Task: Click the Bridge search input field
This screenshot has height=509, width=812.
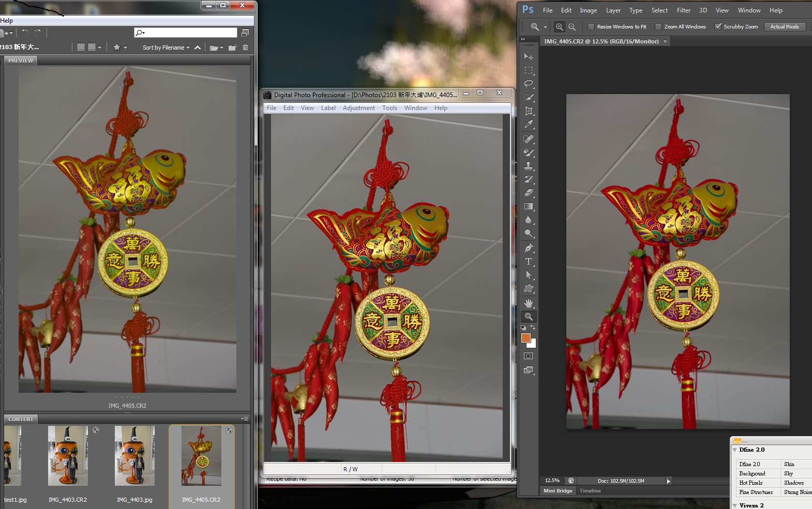Action: pyautogui.click(x=185, y=33)
